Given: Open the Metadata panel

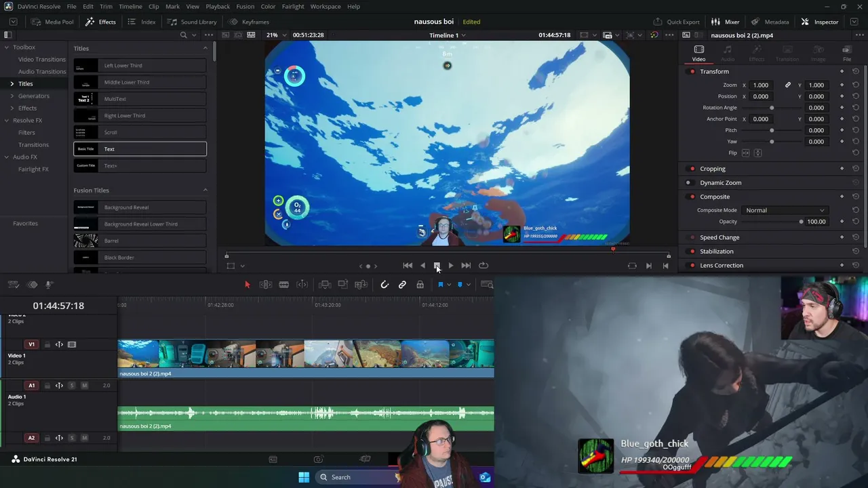Looking at the screenshot, I should [770, 22].
